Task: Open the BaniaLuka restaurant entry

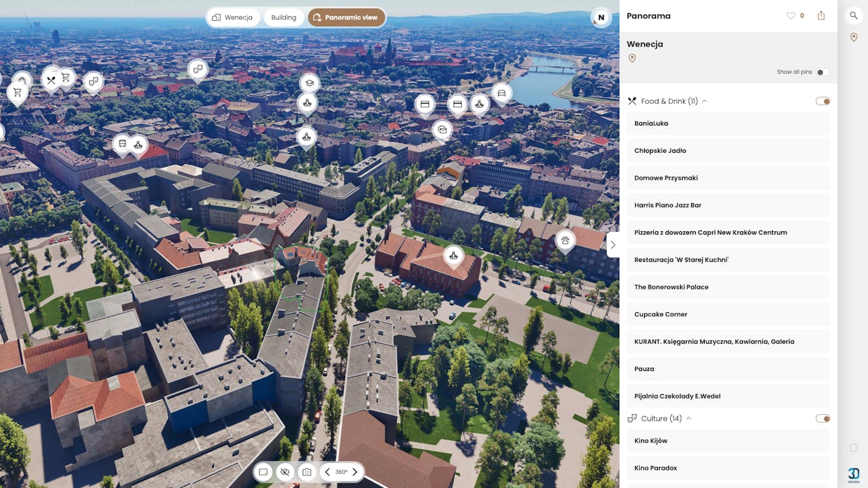Action: coord(728,123)
